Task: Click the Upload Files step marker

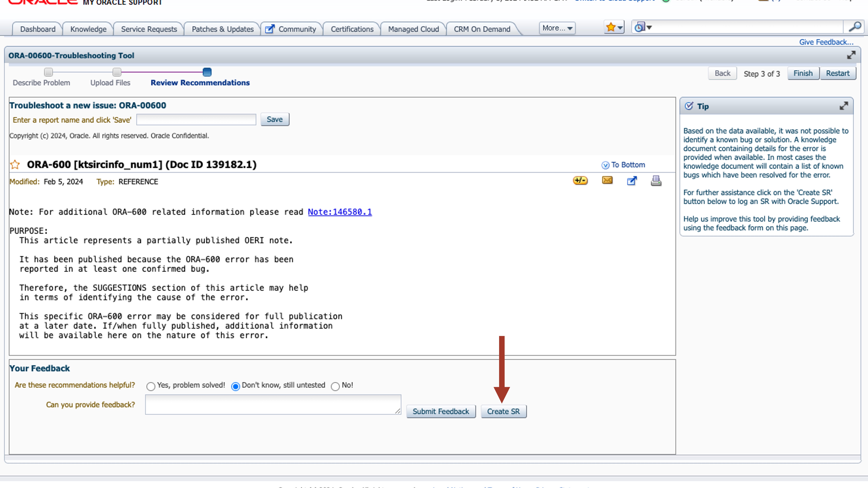Action: click(x=117, y=72)
